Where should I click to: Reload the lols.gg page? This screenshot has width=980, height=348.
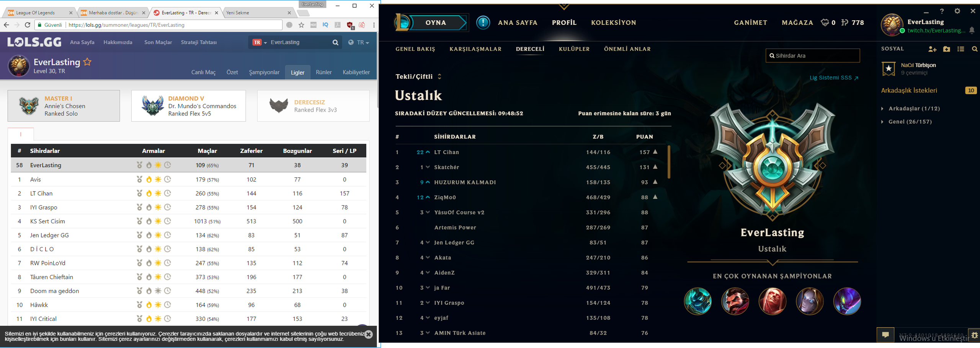[27, 25]
